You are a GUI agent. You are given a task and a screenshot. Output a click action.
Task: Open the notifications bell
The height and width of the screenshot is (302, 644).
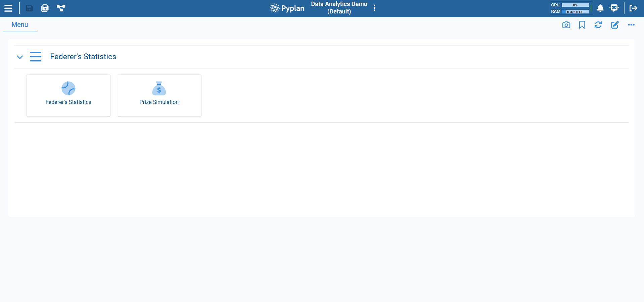tap(600, 8)
